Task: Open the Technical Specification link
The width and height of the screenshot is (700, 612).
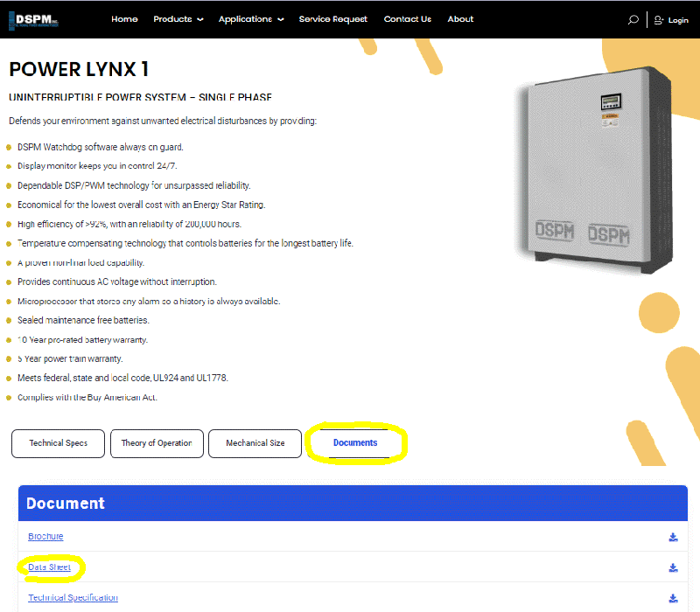Action: click(x=73, y=598)
